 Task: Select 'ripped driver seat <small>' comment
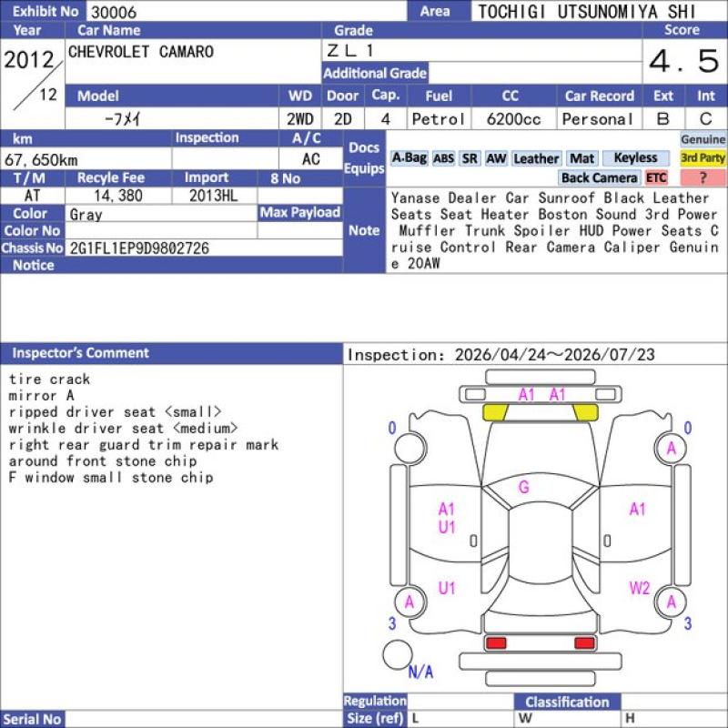click(116, 412)
